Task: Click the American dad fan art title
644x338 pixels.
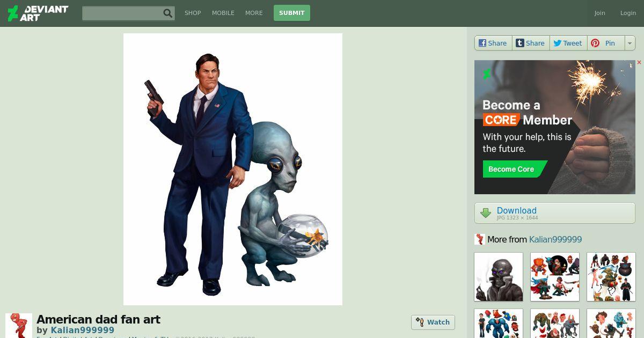Action: pos(98,319)
